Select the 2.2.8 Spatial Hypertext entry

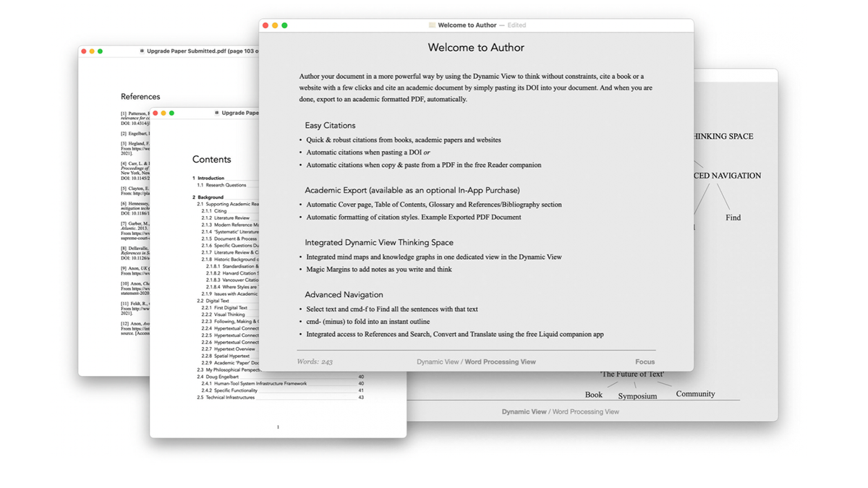point(226,356)
